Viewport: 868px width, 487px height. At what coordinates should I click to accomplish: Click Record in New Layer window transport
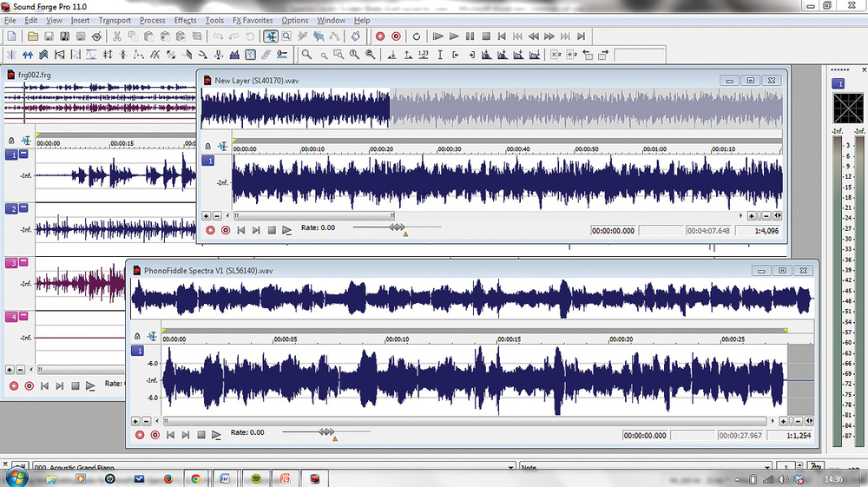point(210,230)
